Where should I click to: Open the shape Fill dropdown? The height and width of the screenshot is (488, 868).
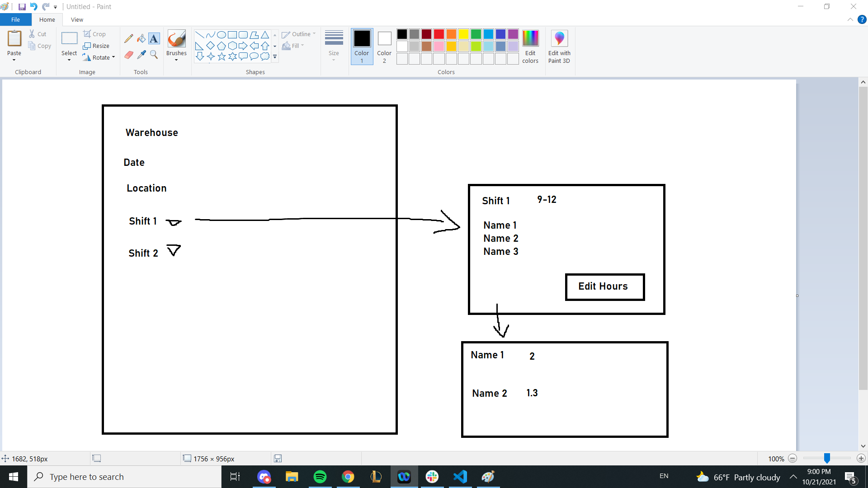tap(293, 46)
